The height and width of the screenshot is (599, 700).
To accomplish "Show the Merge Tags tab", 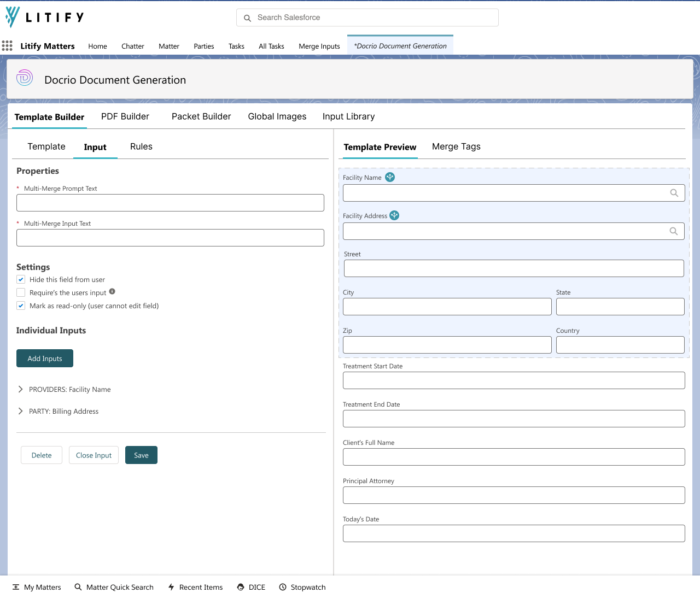I will tap(456, 146).
